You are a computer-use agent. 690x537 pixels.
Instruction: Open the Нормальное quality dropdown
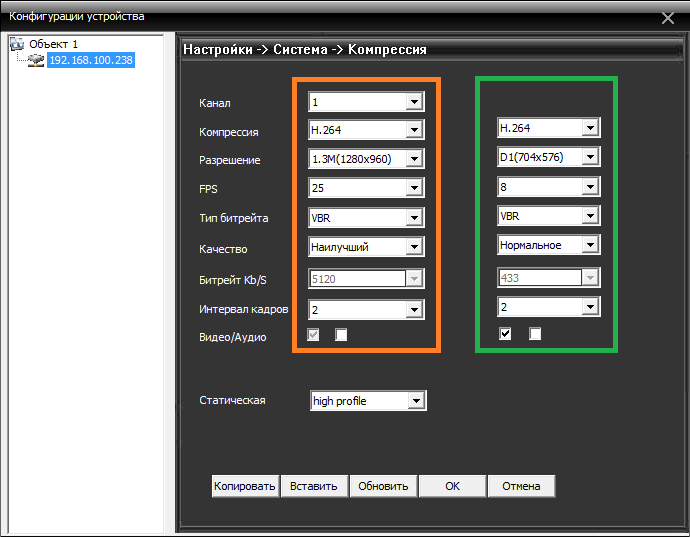point(549,245)
